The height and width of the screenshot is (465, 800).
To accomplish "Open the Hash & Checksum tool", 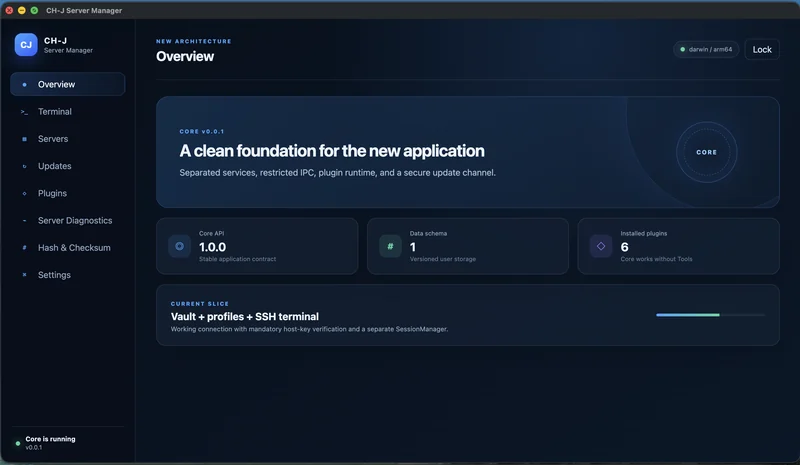I will click(68, 248).
